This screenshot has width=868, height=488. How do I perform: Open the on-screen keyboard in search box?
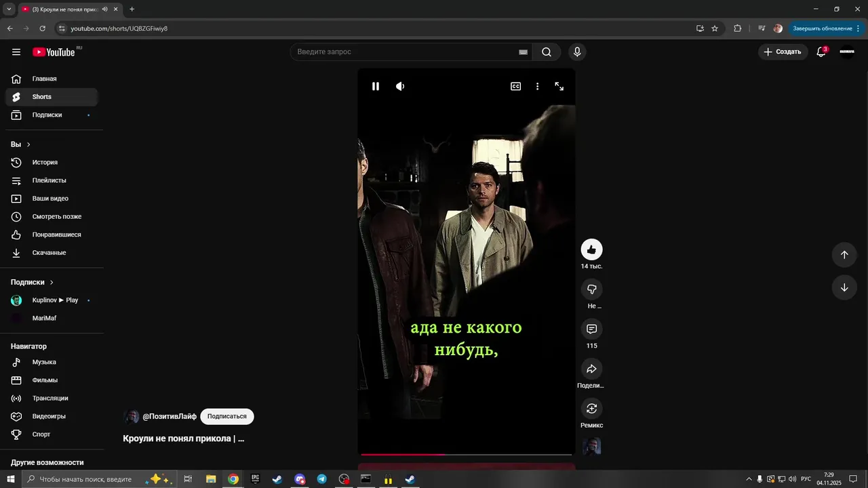523,52
